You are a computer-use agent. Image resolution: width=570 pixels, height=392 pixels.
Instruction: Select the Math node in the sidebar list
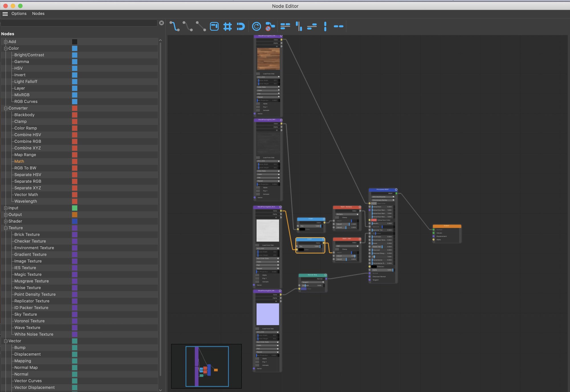[19, 161]
